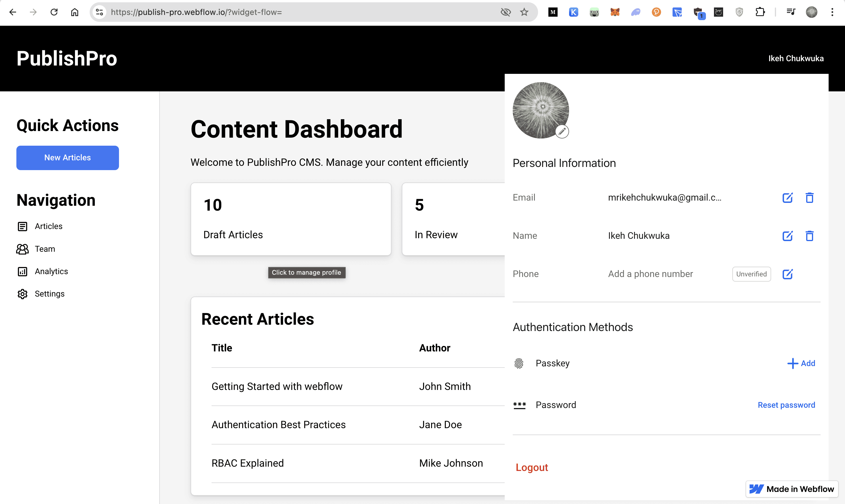This screenshot has width=845, height=504.
Task: Toggle the eye-slash icon in address bar
Action: pos(505,12)
